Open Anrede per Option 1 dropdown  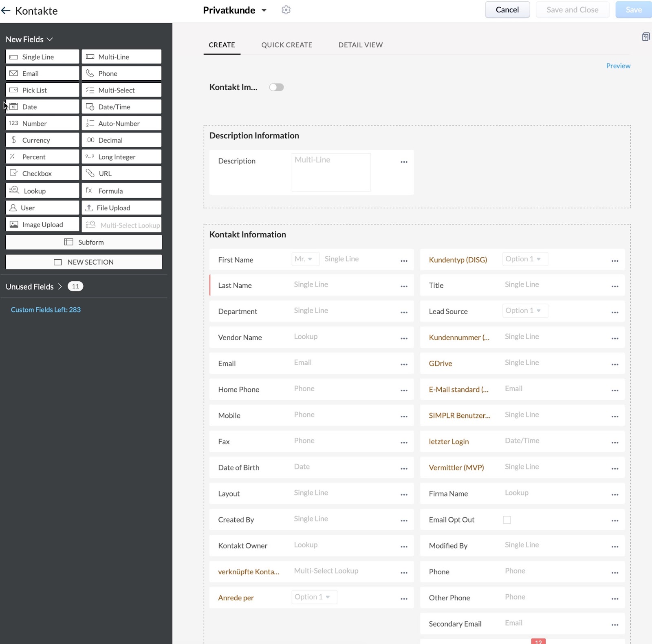314,597
